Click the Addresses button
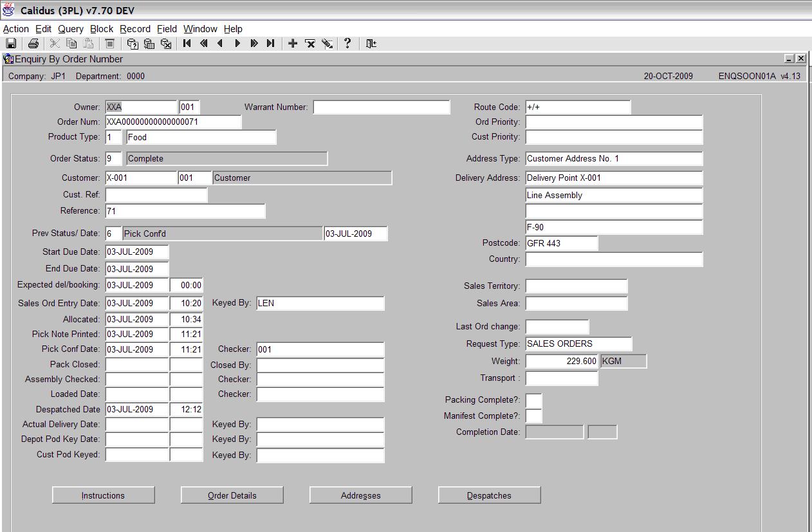 pyautogui.click(x=360, y=495)
